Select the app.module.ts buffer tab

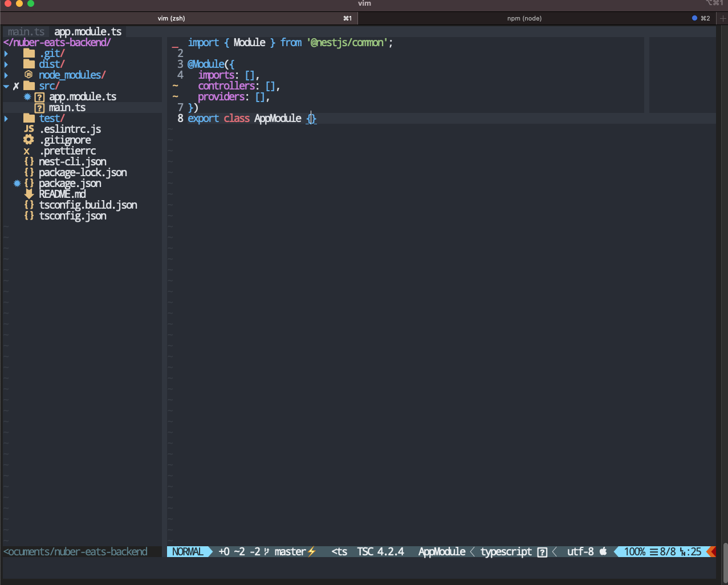(88, 32)
